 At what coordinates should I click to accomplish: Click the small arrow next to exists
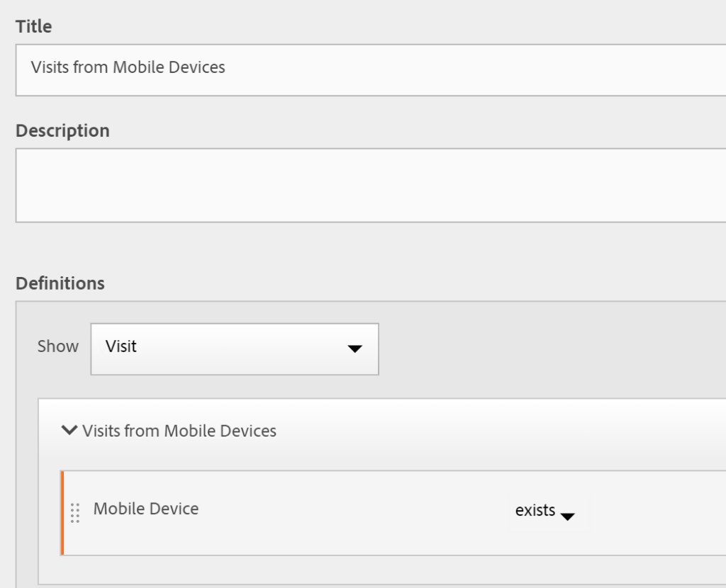coord(567,516)
